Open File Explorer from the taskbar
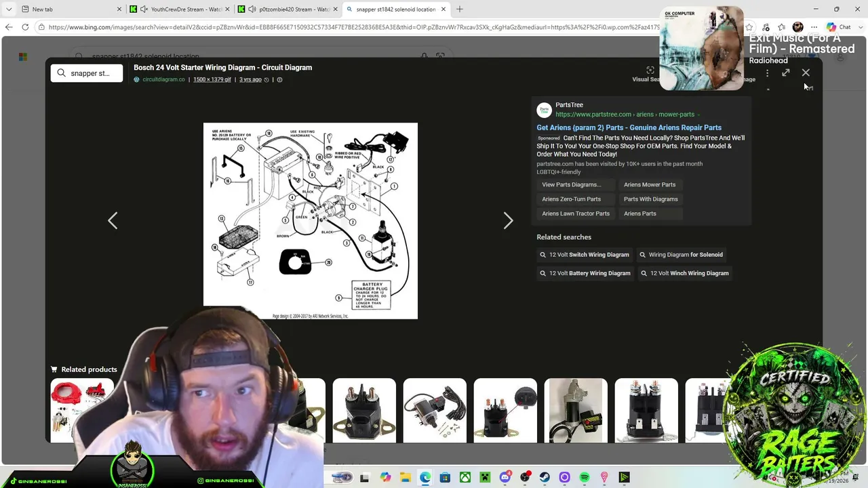 click(405, 478)
